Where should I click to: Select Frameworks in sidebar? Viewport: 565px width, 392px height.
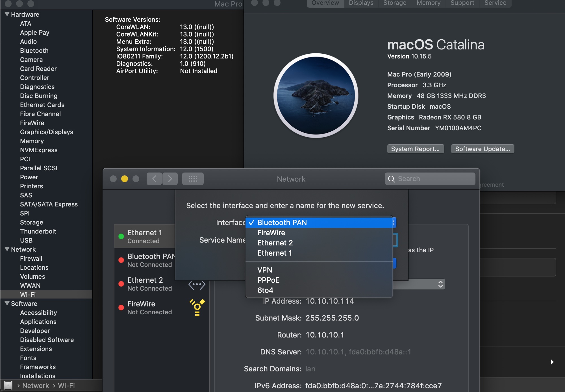[38, 367]
